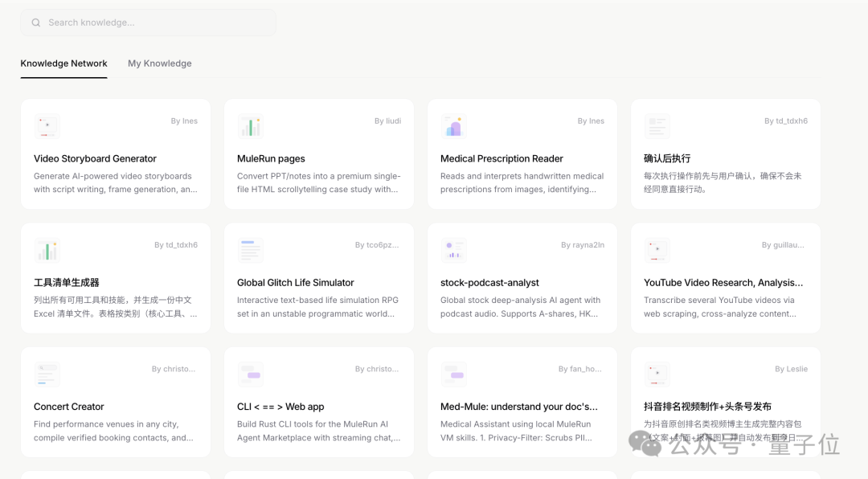The height and width of the screenshot is (479, 868).
Task: Open the CLI < == > Web app title
Action: pos(280,407)
